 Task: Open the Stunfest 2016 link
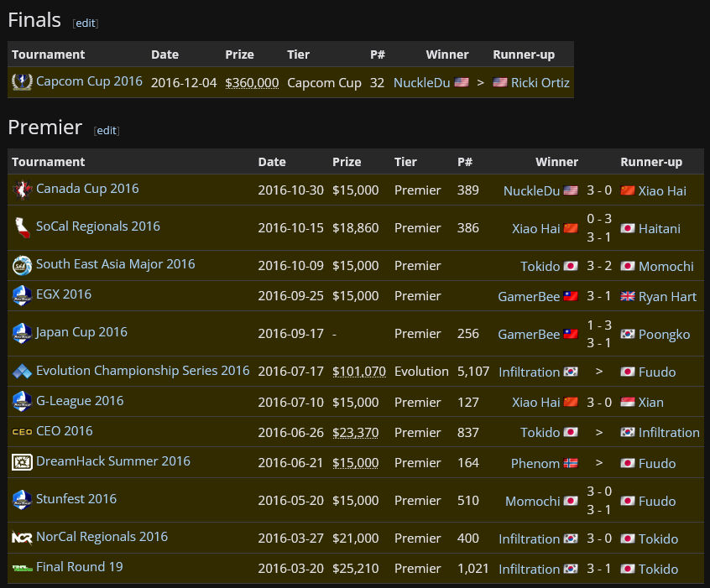pos(76,499)
